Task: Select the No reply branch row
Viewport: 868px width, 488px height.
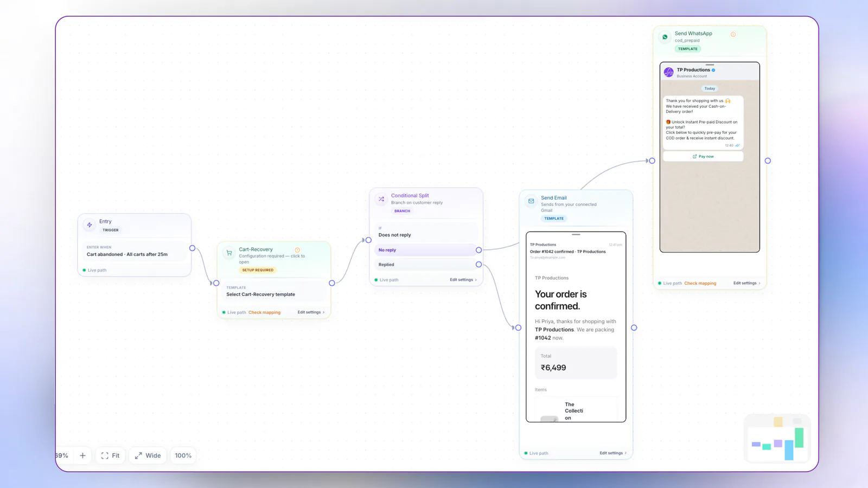Action: tap(426, 250)
